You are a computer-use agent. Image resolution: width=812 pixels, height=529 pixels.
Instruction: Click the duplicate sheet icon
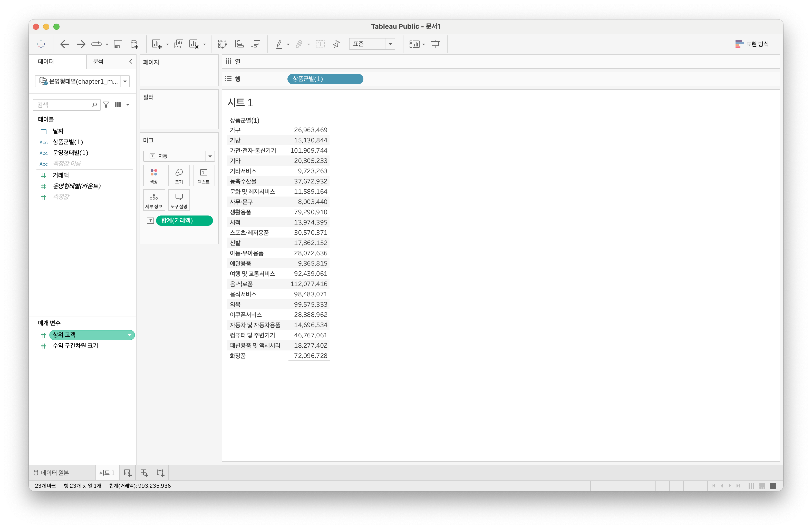178,44
